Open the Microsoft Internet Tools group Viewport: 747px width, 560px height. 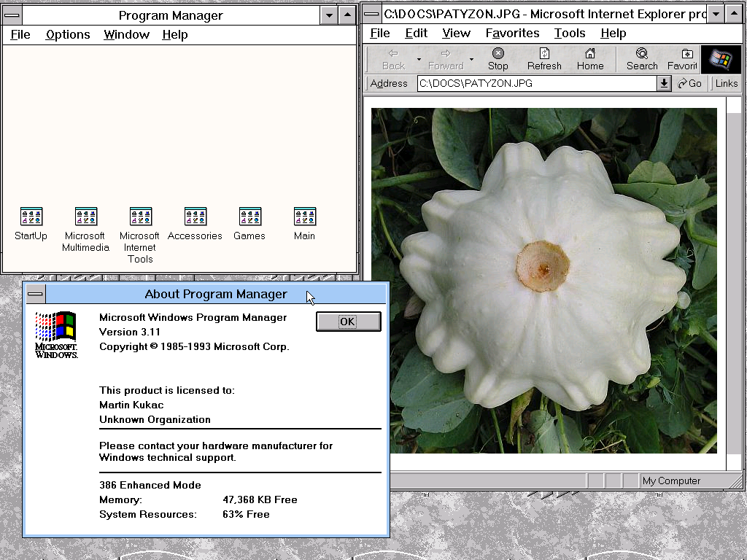click(x=140, y=217)
